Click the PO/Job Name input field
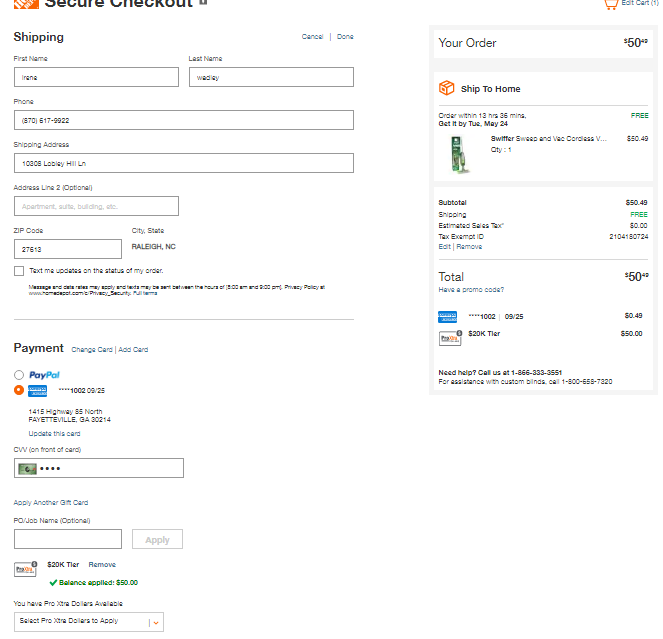 pyautogui.click(x=68, y=539)
